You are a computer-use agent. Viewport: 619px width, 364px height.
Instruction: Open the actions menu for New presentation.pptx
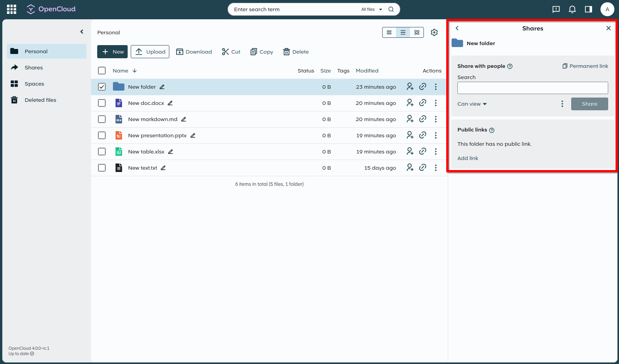tap(436, 135)
